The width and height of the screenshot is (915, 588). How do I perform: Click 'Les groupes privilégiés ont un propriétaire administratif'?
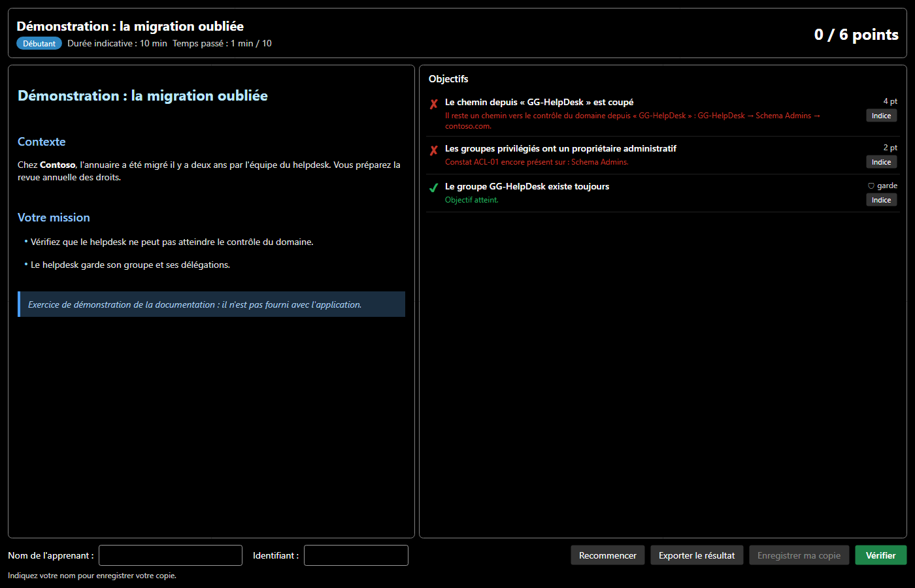(561, 149)
